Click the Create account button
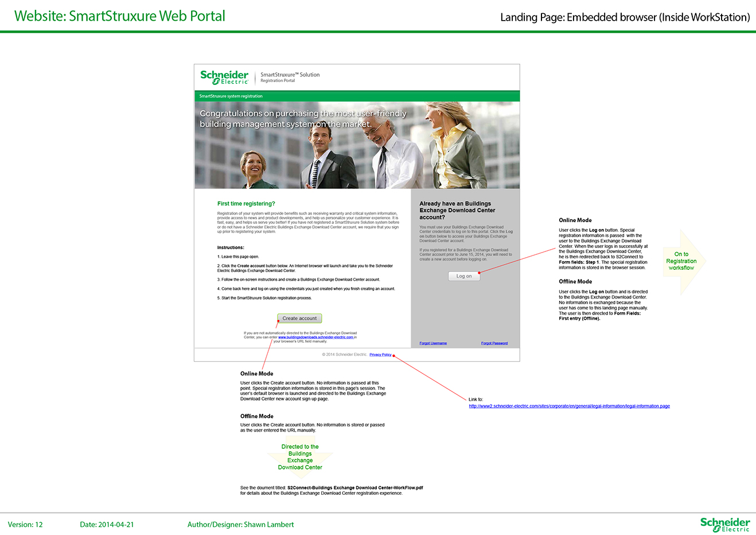This screenshot has width=756, height=535. (x=299, y=318)
